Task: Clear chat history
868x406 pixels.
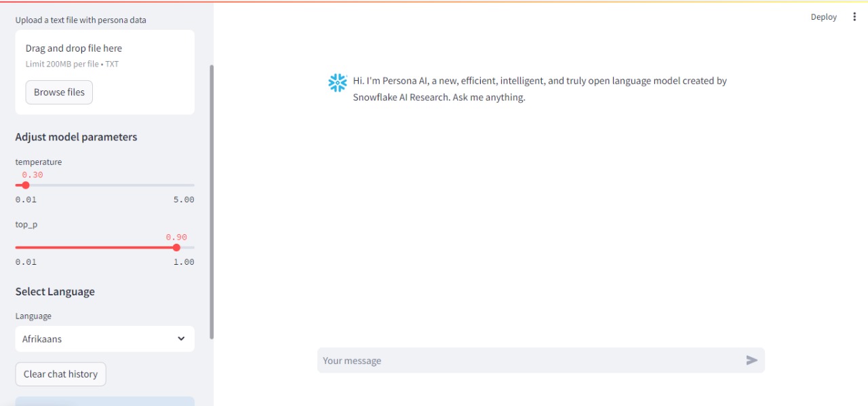Action: [x=60, y=374]
